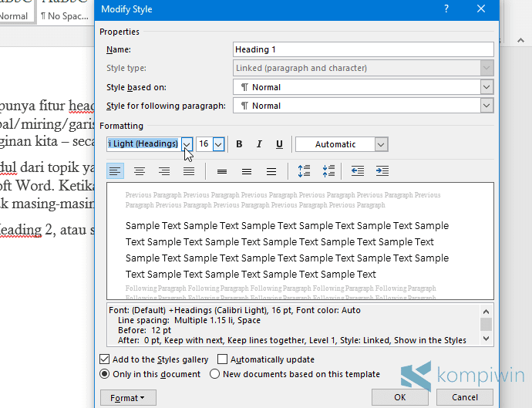Click the style description scrollbar thumb
This screenshot has height=408, width=532.
click(486, 324)
